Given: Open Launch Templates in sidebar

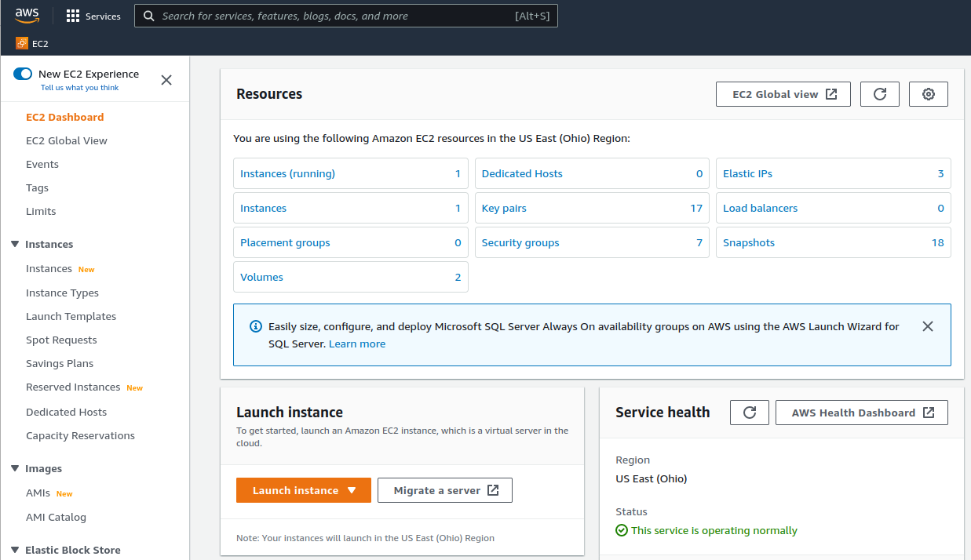Looking at the screenshot, I should (71, 316).
